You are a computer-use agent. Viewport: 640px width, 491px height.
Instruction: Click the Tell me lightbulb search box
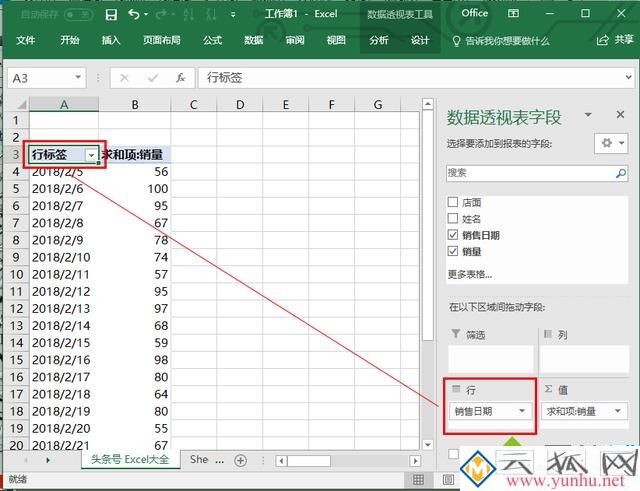tap(501, 41)
